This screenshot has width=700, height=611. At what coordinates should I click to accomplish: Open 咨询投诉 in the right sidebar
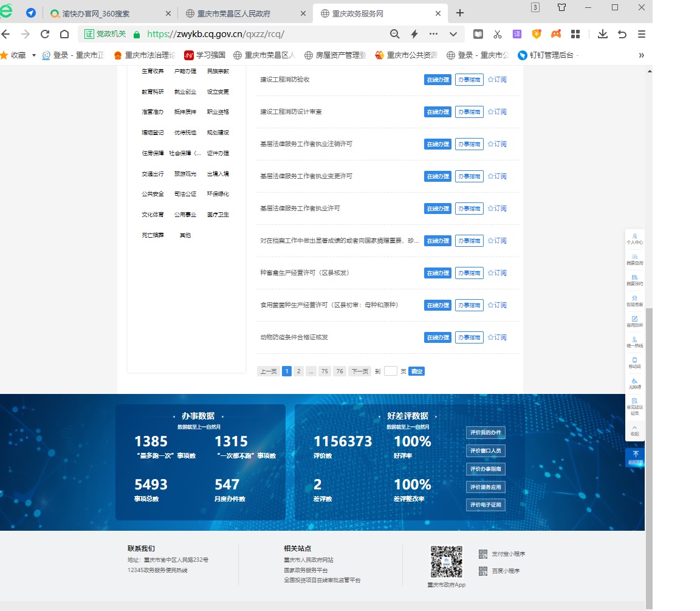click(x=635, y=322)
